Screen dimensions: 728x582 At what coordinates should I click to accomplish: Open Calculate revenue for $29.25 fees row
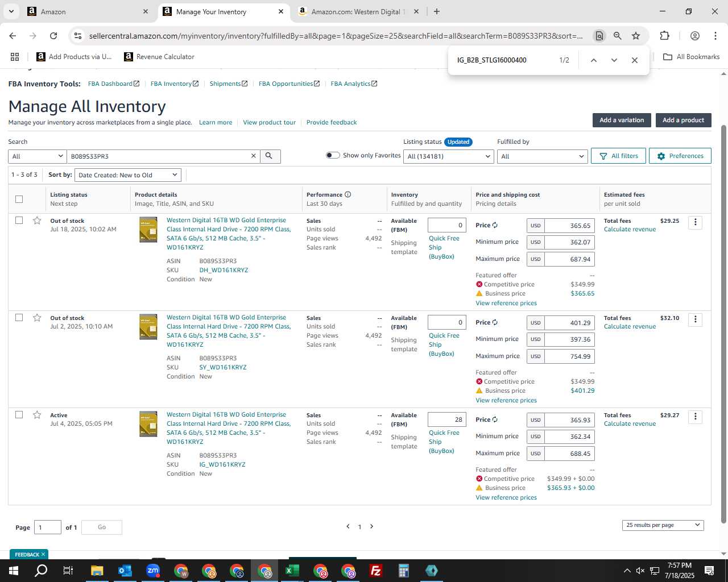click(630, 229)
